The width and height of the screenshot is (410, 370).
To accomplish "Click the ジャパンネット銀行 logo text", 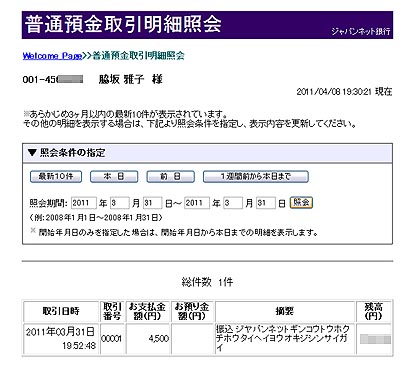I will click(x=361, y=31).
